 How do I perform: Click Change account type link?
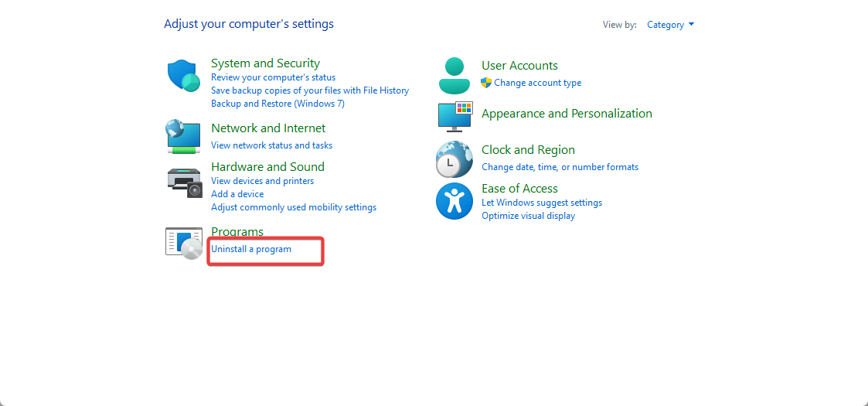click(x=537, y=83)
